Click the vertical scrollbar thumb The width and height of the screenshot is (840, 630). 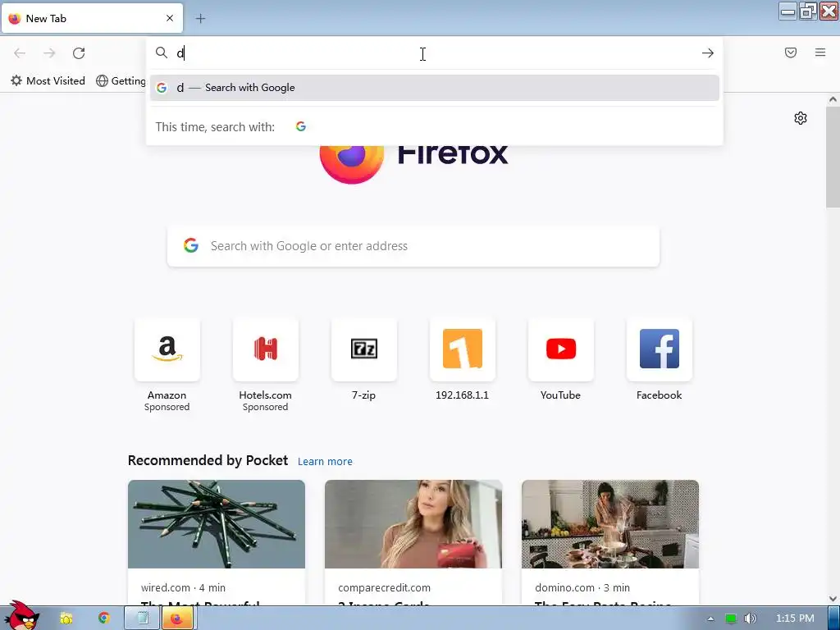(833, 157)
